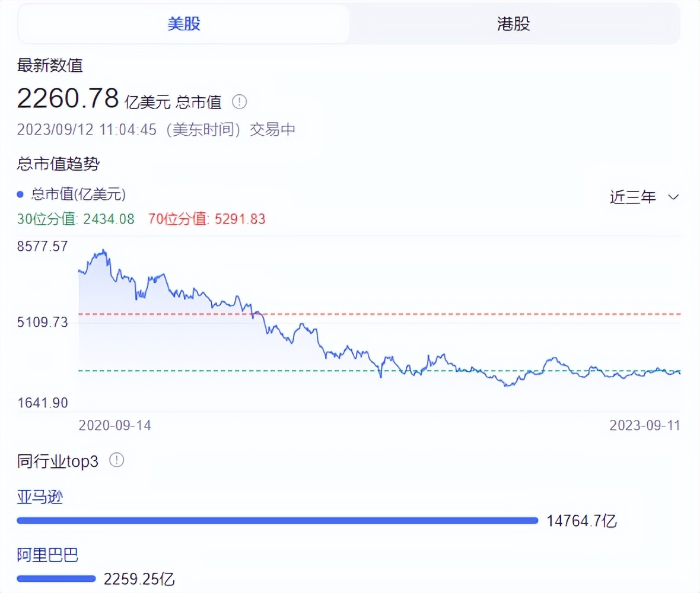
Task: Click info icon beside 同行业top3
Action: (117, 460)
